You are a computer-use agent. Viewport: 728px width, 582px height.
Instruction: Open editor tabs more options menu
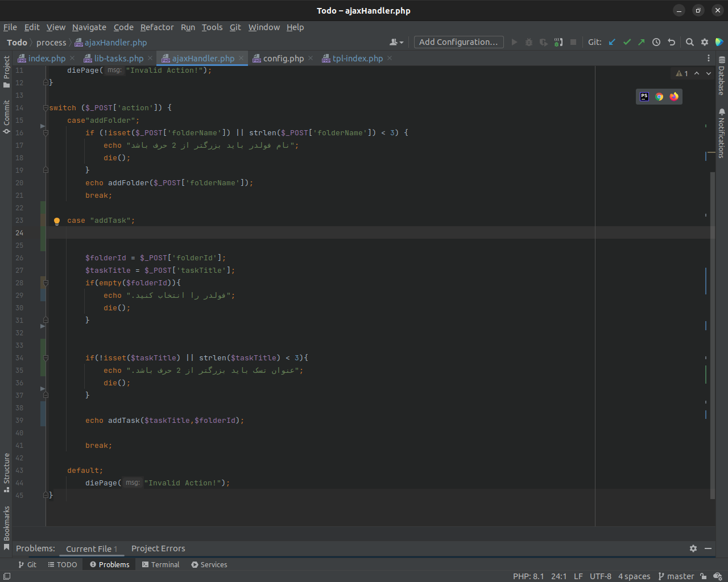point(709,58)
